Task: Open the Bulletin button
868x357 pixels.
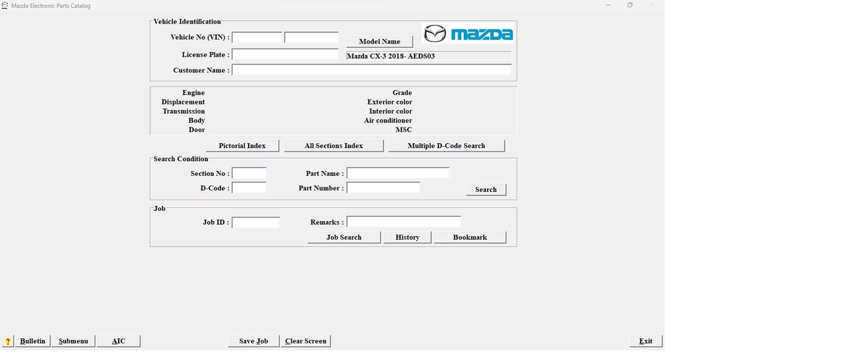Action: 32,341
